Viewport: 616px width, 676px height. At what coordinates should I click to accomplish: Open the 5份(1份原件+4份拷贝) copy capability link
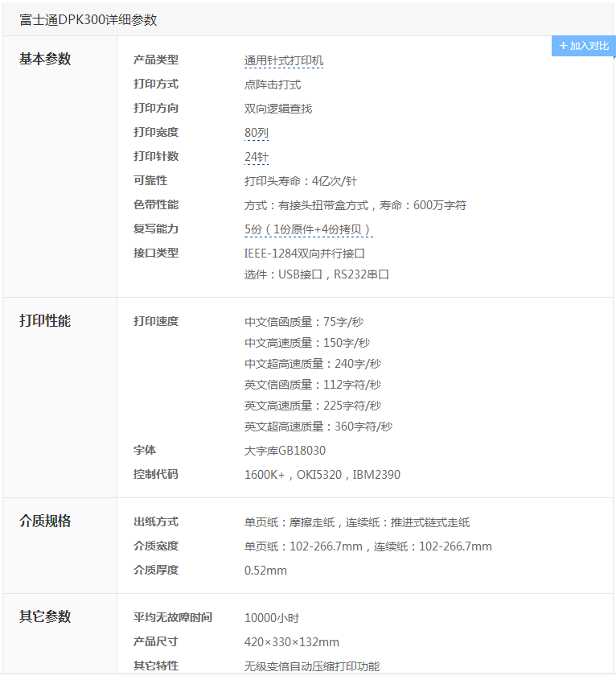[309, 230]
